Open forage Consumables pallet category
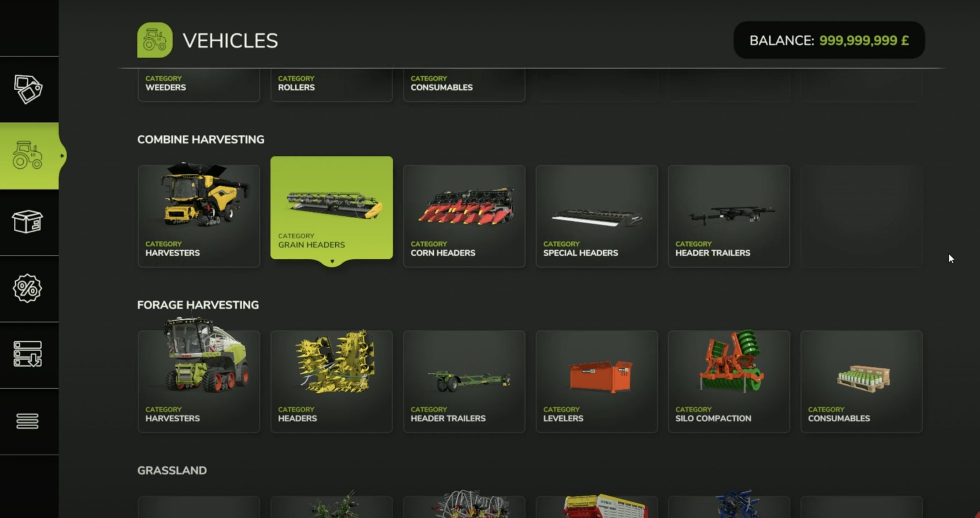 [x=861, y=382]
